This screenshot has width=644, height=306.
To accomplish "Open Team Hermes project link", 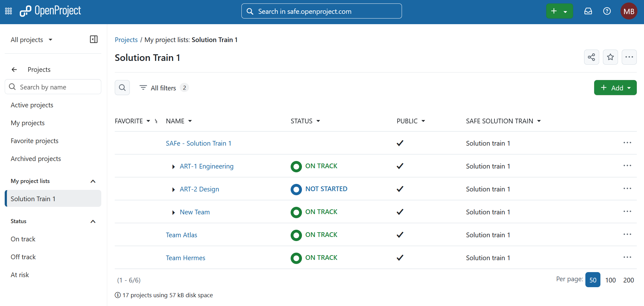I will pyautogui.click(x=186, y=258).
